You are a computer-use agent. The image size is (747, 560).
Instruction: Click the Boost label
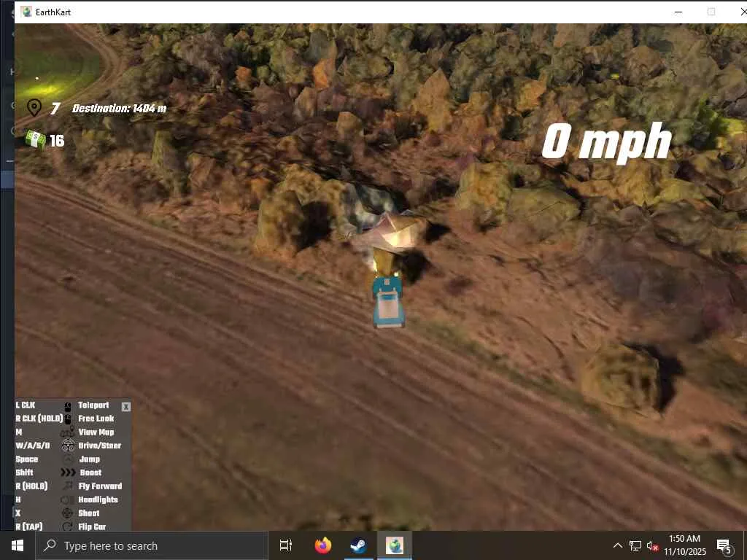pyautogui.click(x=90, y=472)
